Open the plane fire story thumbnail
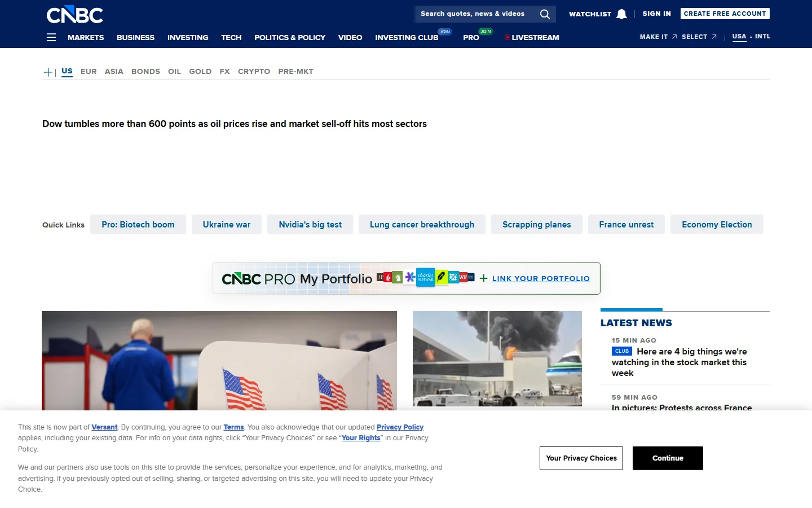812x508 pixels. 497,359
